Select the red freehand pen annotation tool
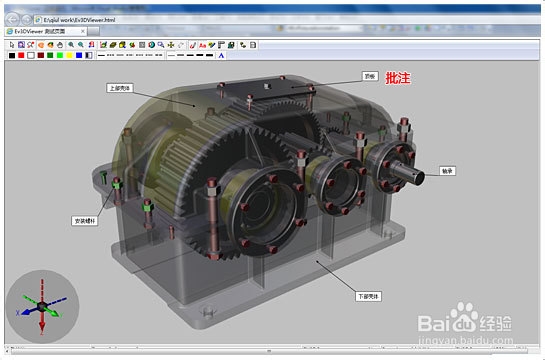 pyautogui.click(x=193, y=45)
